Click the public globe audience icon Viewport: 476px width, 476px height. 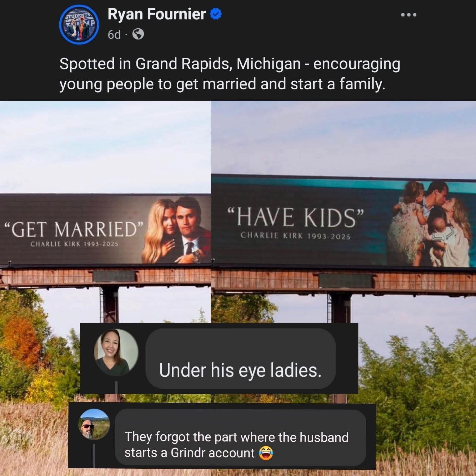point(138,34)
